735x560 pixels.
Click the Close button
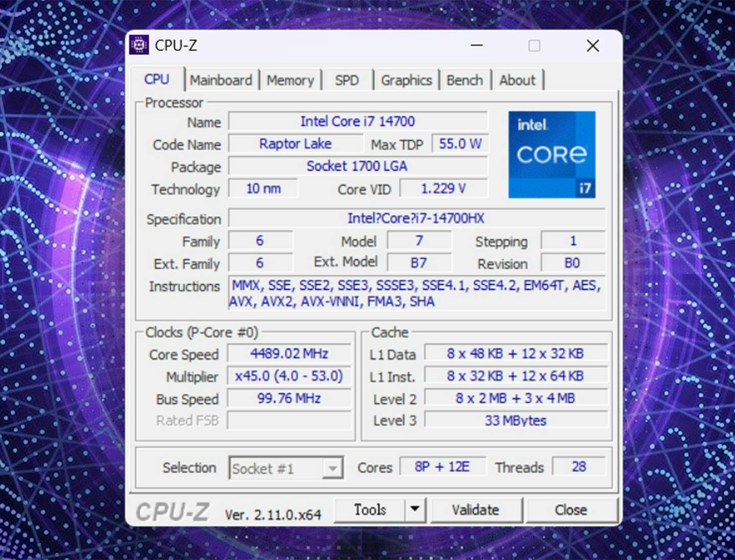[571, 510]
